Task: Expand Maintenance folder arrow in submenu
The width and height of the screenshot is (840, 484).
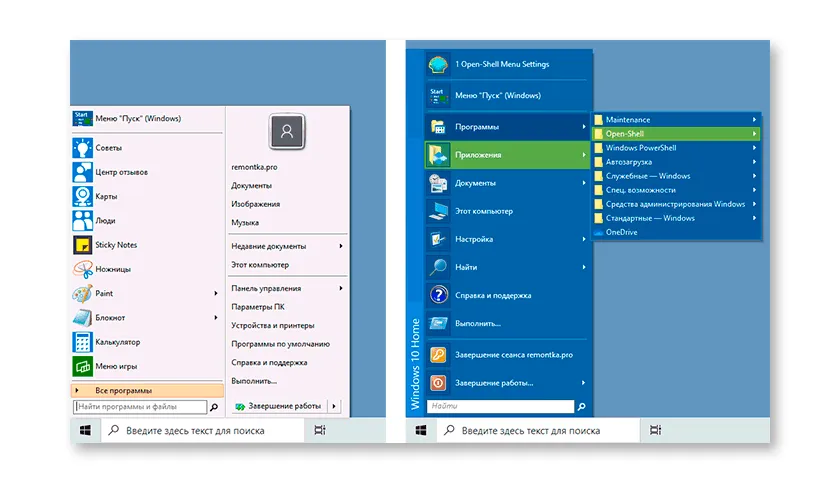Action: (754, 120)
